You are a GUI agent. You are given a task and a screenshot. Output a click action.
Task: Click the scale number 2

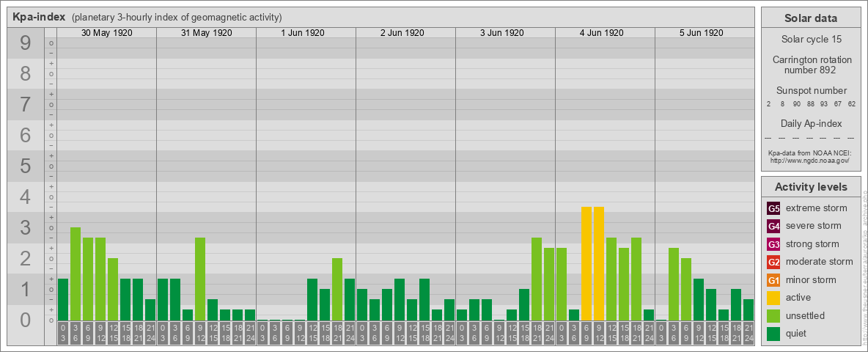point(25,258)
